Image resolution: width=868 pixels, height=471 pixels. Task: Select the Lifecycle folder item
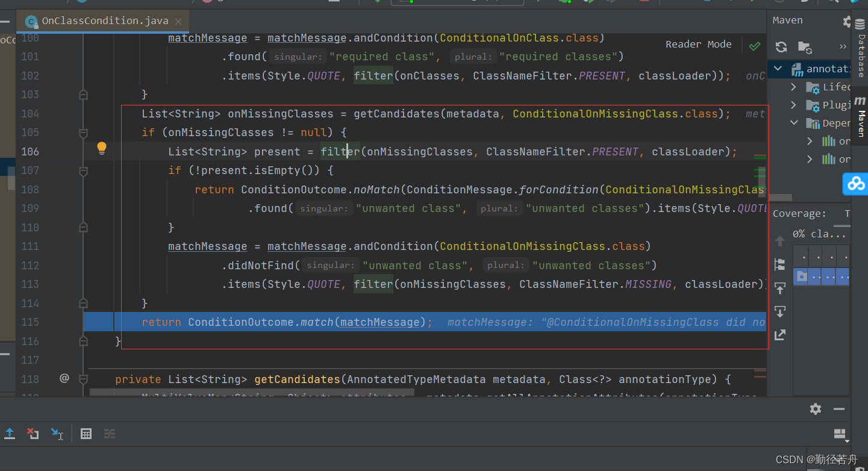point(828,87)
